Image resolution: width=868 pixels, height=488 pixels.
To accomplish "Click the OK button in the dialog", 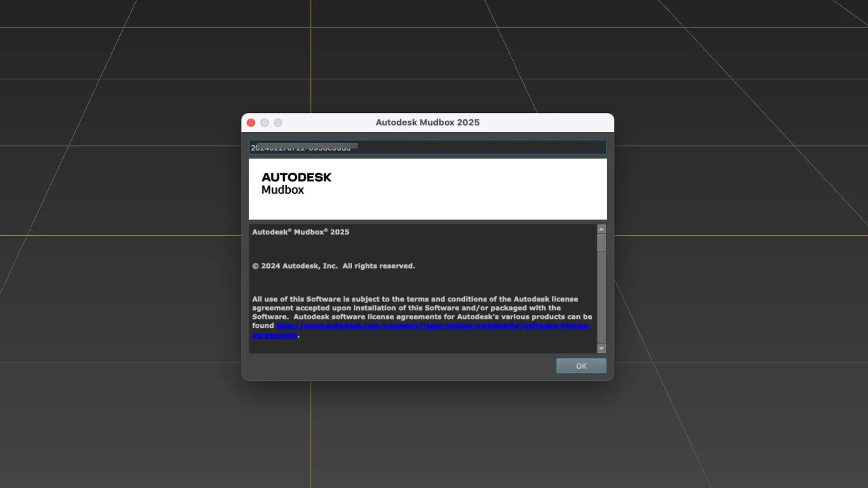I will click(581, 366).
